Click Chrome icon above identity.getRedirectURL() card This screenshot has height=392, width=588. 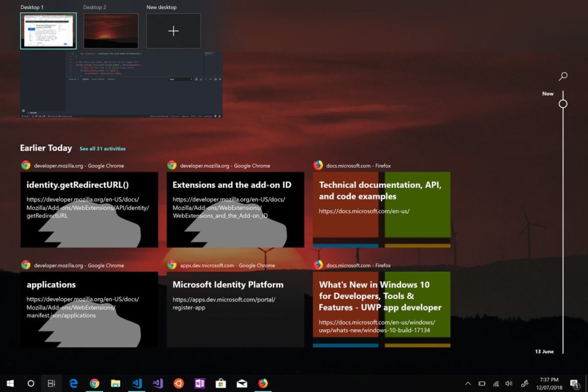click(x=26, y=165)
